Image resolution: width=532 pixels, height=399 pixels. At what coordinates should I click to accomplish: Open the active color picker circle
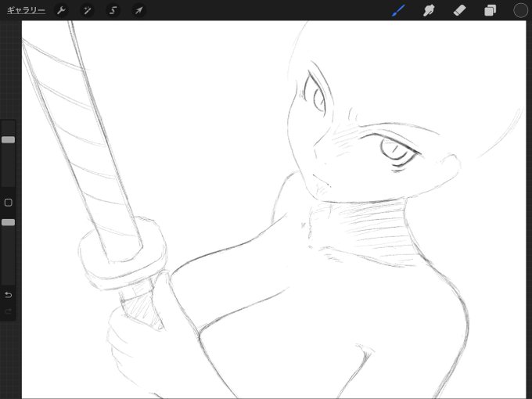[x=520, y=10]
